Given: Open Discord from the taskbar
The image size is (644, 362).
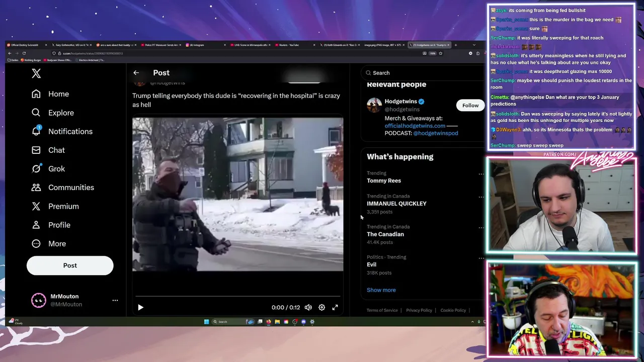Looking at the screenshot, I should pyautogui.click(x=303, y=322).
